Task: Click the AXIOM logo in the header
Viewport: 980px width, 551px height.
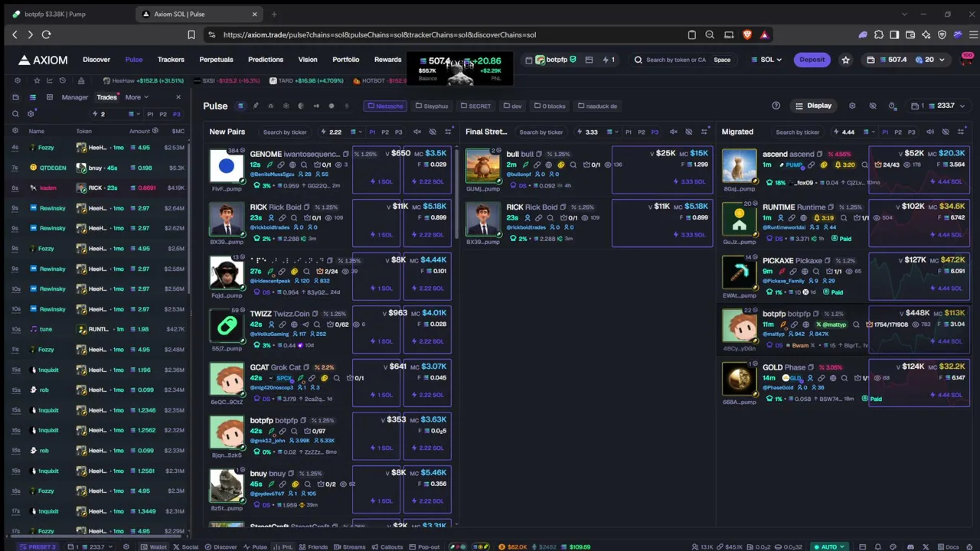Action: click(43, 60)
